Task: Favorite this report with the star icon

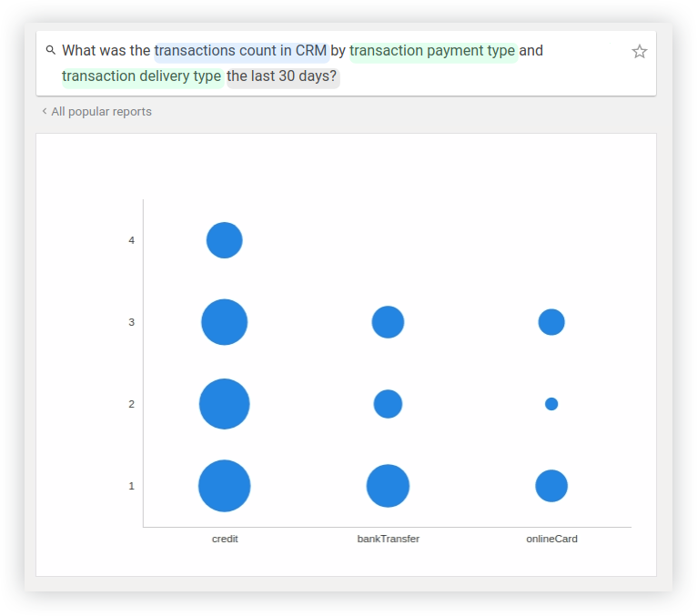Action: tap(639, 52)
